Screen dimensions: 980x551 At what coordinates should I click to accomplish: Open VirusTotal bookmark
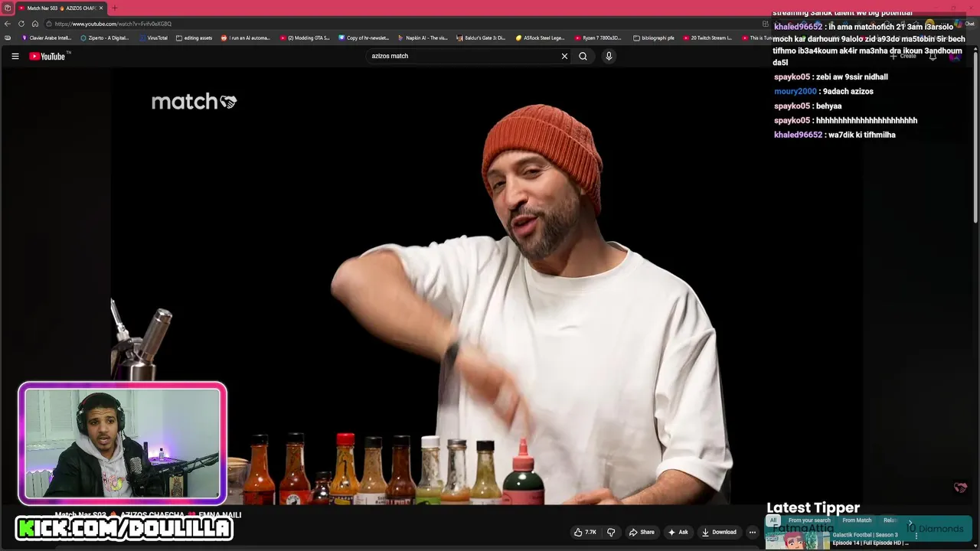153,37
